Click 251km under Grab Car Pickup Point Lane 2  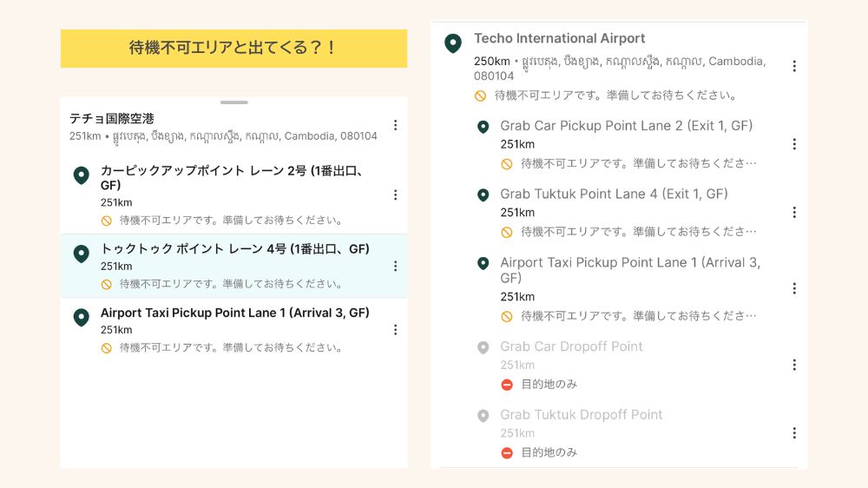(x=517, y=144)
